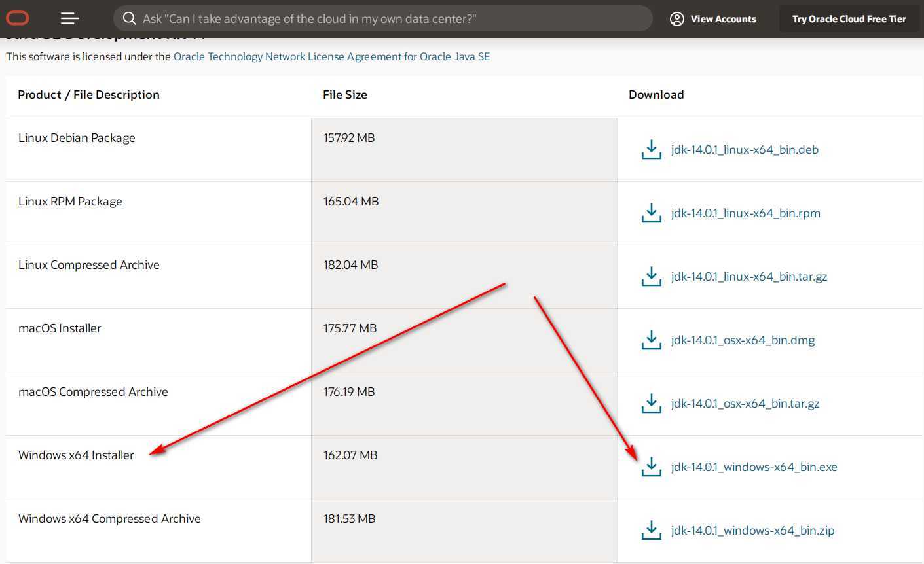
Task: Select macOS Installer row label
Action: pyautogui.click(x=60, y=328)
